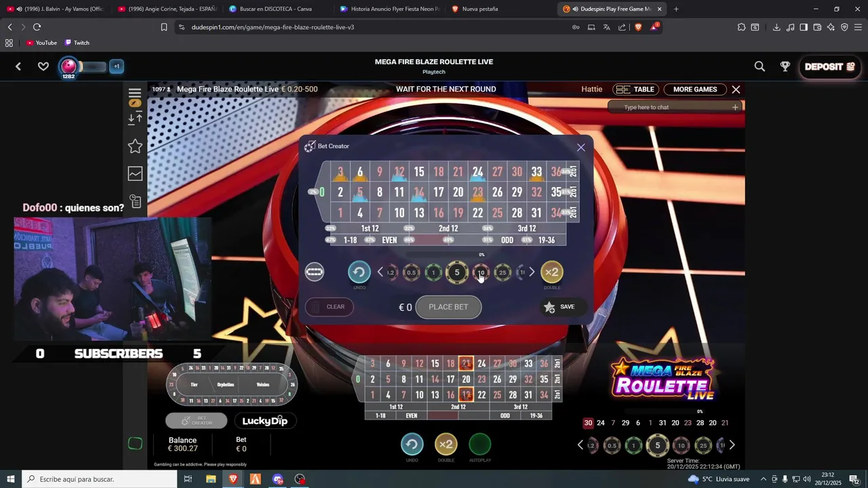
Task: Open MORE GAMES
Action: [695, 89]
